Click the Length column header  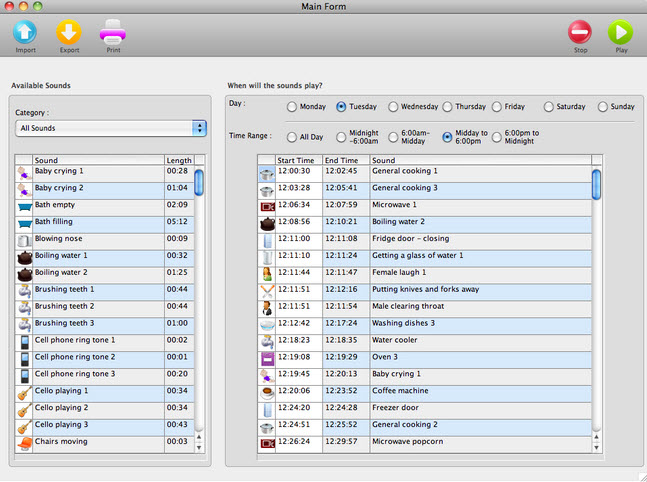point(178,160)
